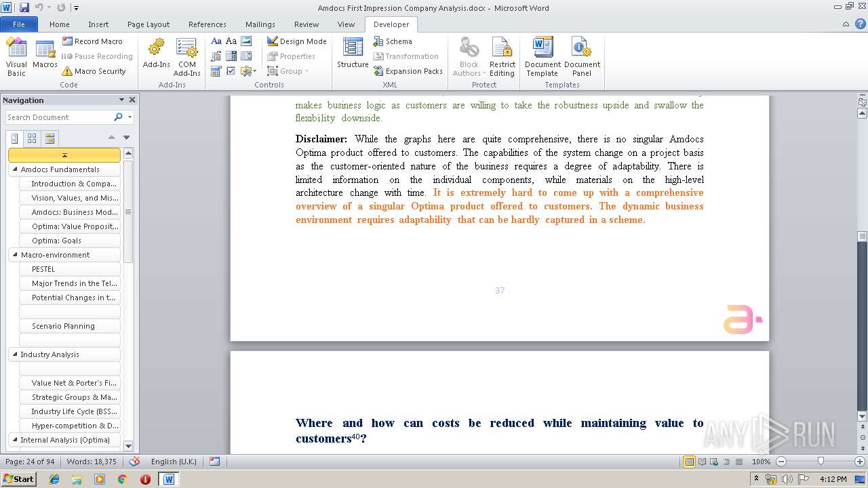This screenshot has width=868, height=488.
Task: Switch to the Insert tab
Action: pos(98,24)
